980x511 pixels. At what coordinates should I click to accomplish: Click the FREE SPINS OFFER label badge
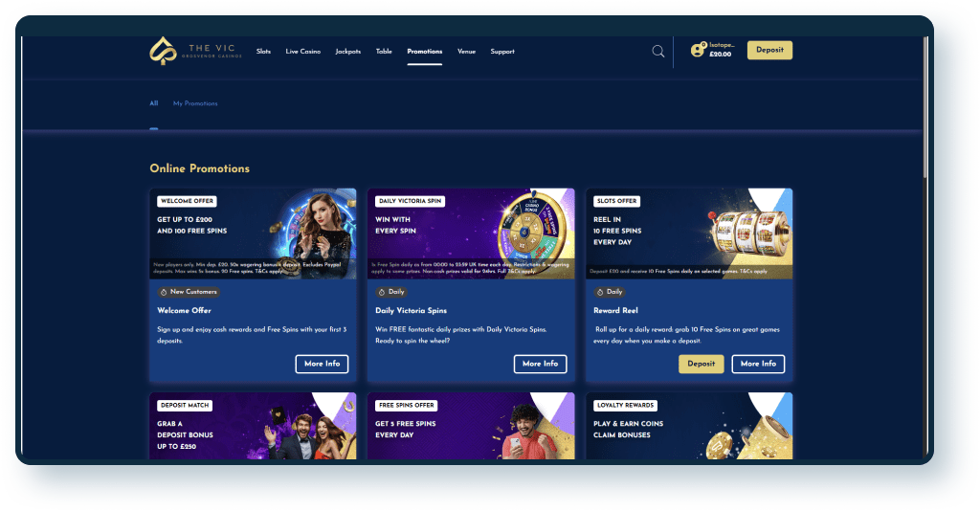(x=406, y=406)
